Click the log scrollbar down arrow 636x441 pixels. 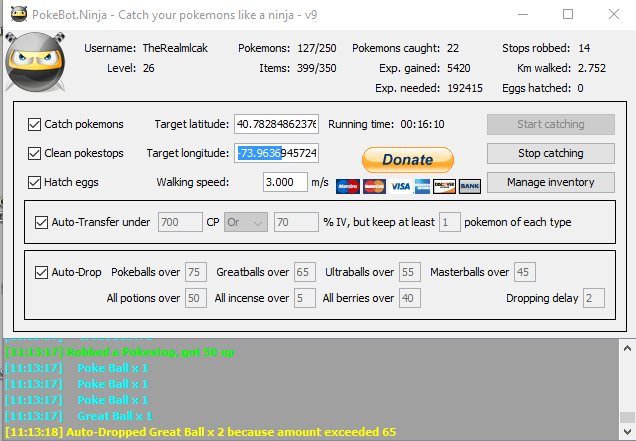tap(627, 432)
